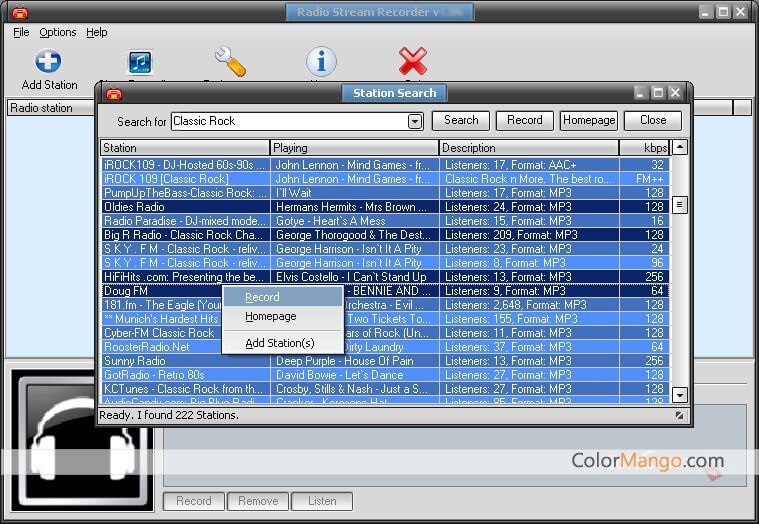Expand the Search for combo box dropdown

415,121
